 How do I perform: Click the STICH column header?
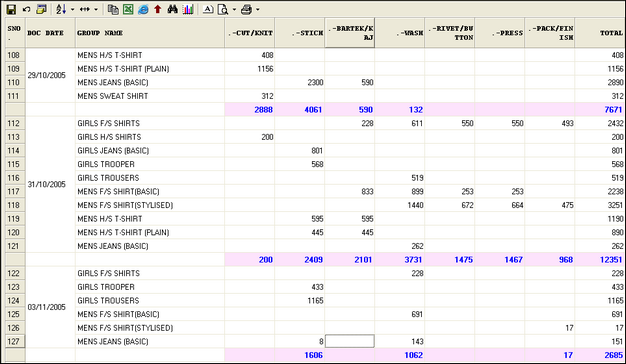[300, 33]
